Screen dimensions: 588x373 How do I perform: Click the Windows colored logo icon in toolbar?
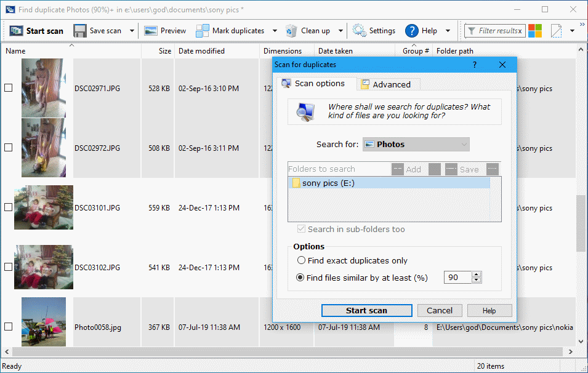pyautogui.click(x=535, y=31)
